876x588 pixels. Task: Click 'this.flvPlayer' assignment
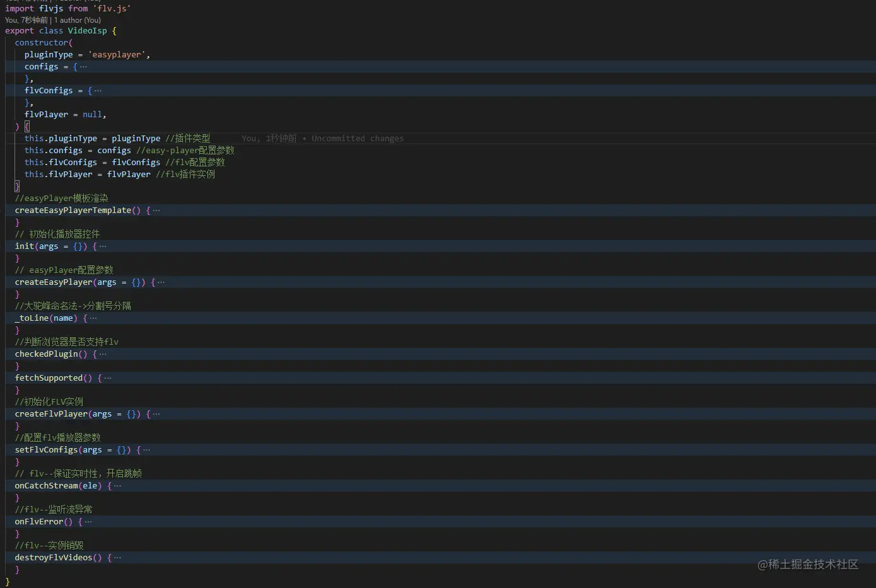88,175
